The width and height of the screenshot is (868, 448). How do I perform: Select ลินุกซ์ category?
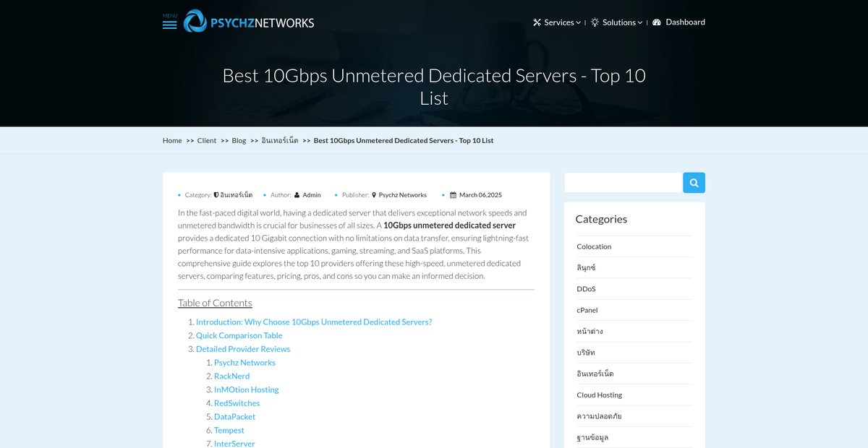pos(586,267)
